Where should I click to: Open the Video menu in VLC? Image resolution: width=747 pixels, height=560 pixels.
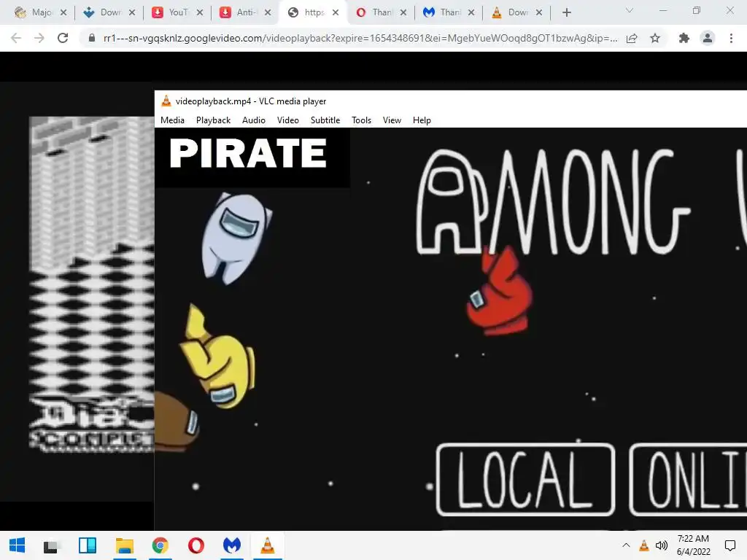point(287,120)
